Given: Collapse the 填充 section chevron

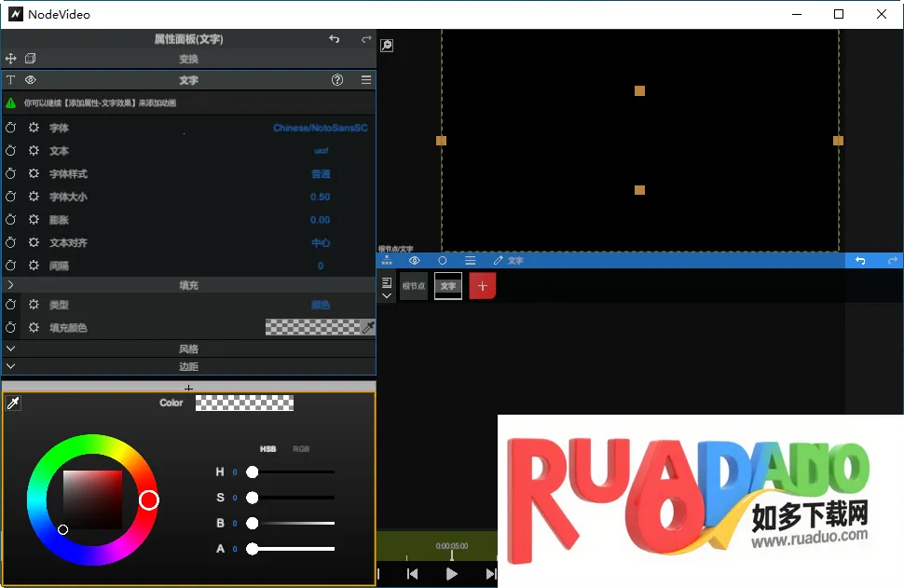Looking at the screenshot, I should tap(10, 285).
